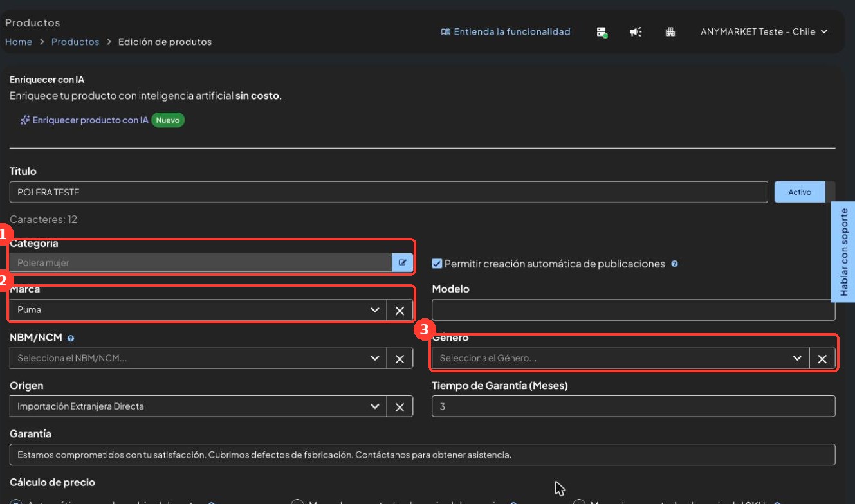Click Edición de produtos breadcrumb text
The height and width of the screenshot is (504, 855).
click(x=165, y=42)
